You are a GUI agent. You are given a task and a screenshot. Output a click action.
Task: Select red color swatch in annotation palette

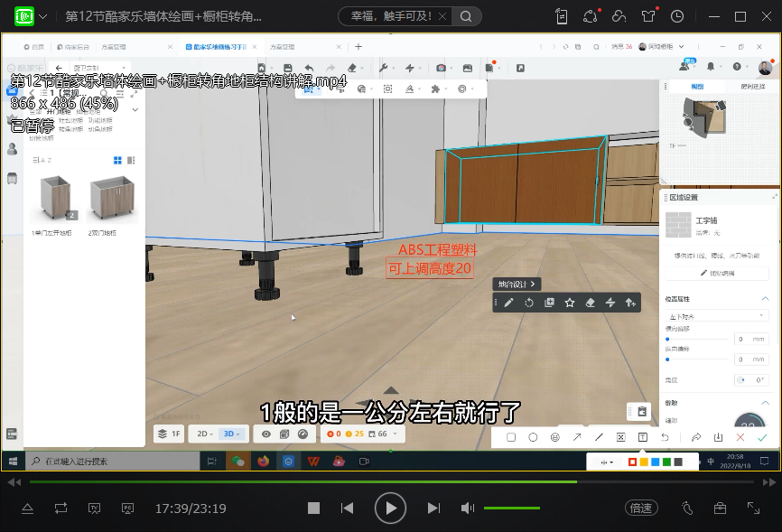[632, 462]
